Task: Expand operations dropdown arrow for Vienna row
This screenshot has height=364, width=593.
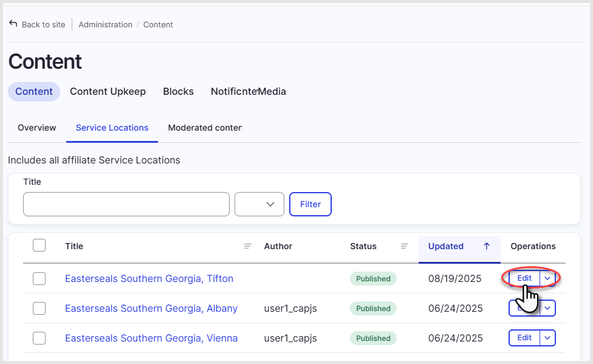Action: (x=547, y=338)
